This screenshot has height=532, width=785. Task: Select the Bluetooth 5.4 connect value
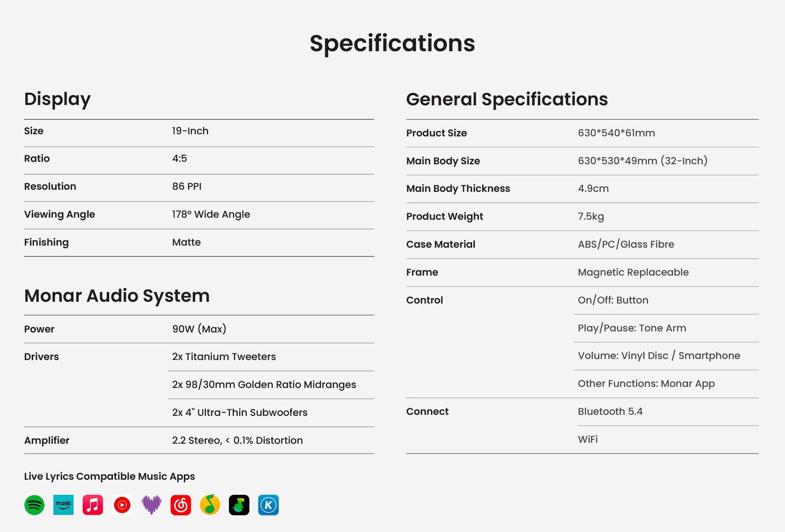click(x=610, y=411)
